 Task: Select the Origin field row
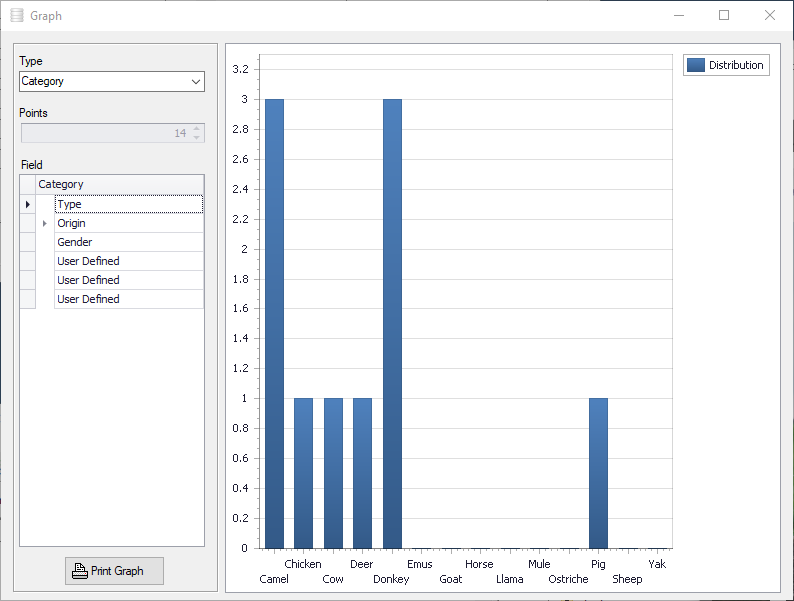(129, 223)
